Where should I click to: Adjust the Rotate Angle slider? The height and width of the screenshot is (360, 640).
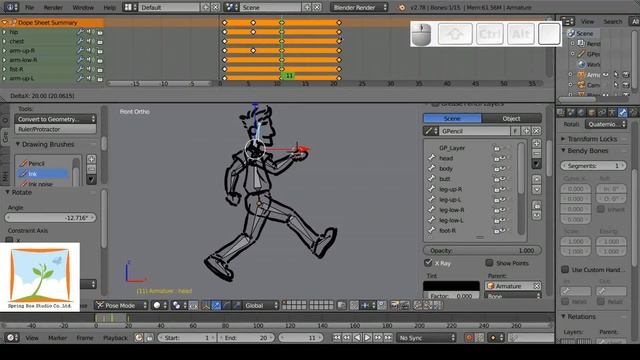(51, 218)
